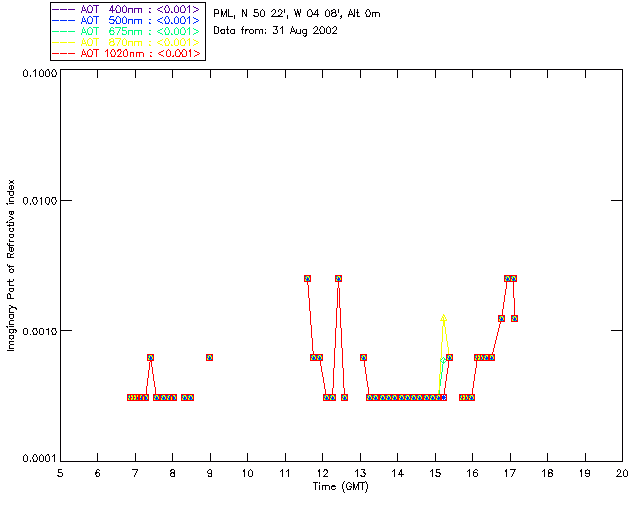Click the PML station location header text
640x512 pixels.
297,14
